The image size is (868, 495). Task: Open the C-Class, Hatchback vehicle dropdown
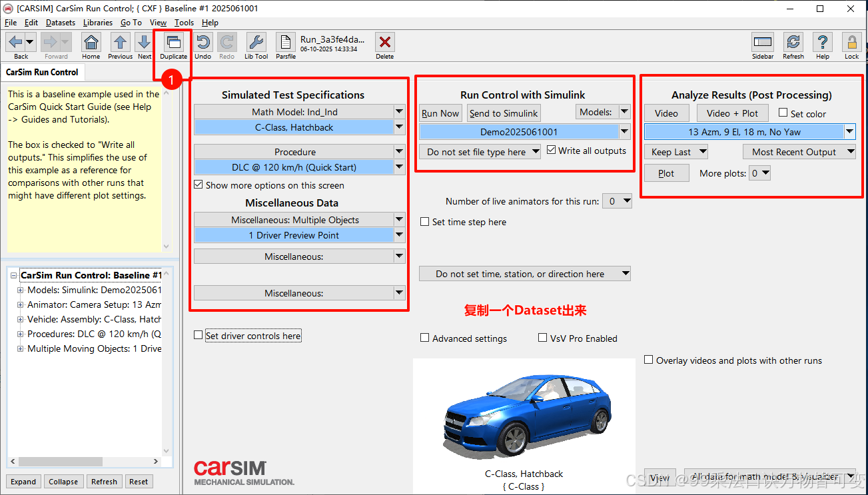pos(399,127)
